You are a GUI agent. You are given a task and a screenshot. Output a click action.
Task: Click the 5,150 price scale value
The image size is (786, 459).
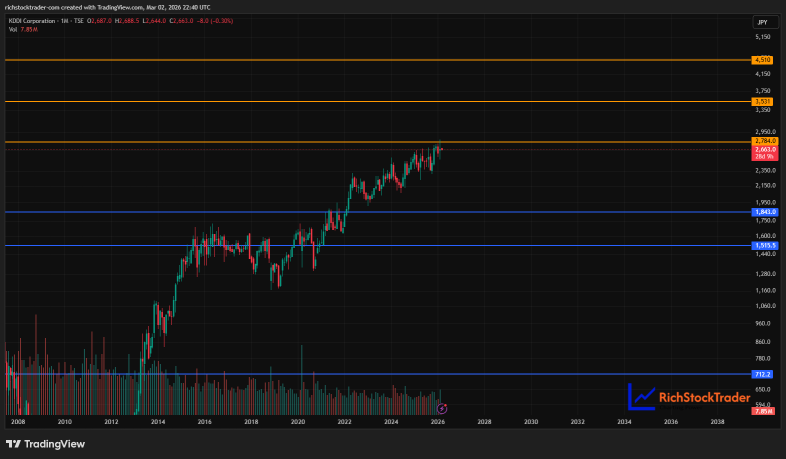763,37
